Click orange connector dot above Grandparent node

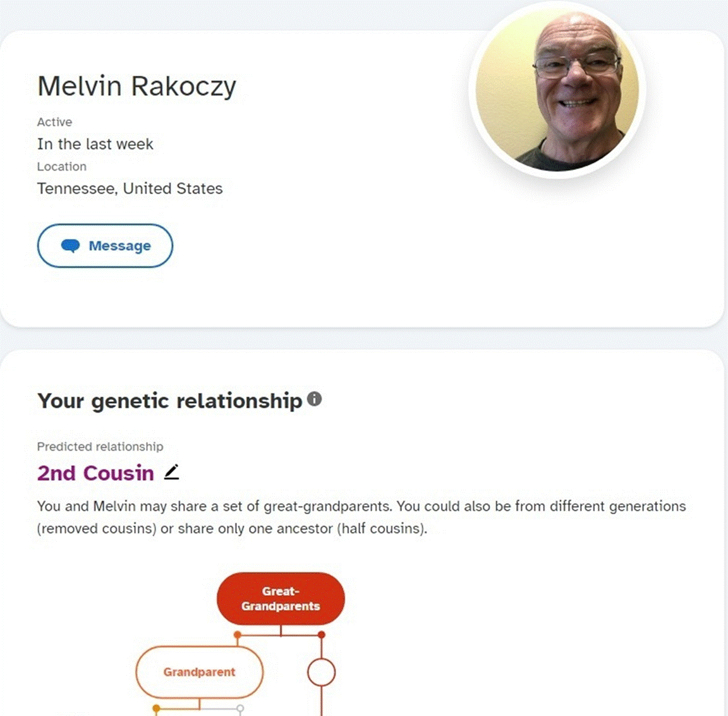click(x=238, y=634)
